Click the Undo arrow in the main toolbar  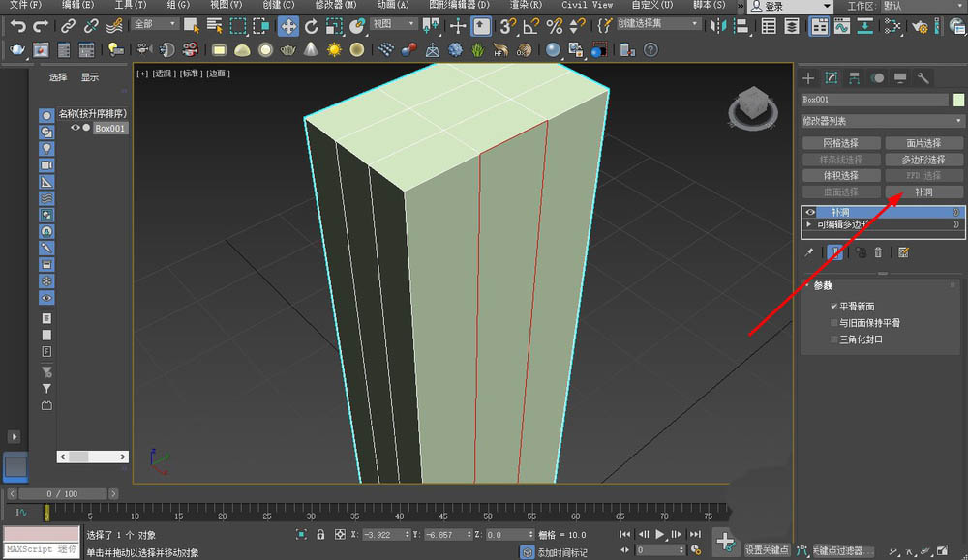coord(17,26)
